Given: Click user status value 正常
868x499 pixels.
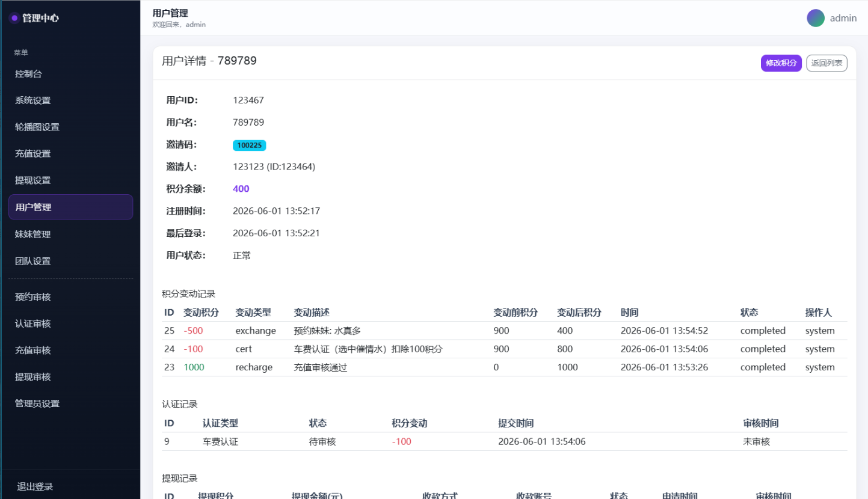Looking at the screenshot, I should pyautogui.click(x=242, y=256).
